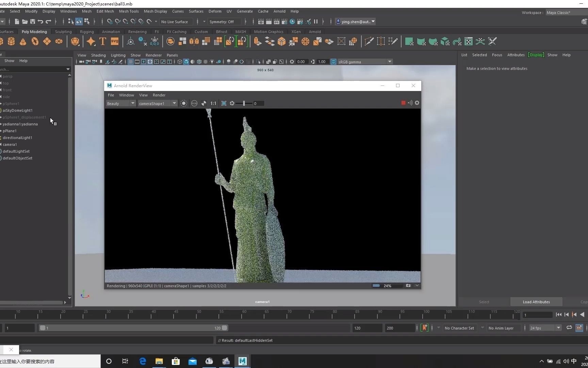Screen dimensions: 588x368
Task: Click defaultLightSet in the Outliner
Action: (x=16, y=151)
